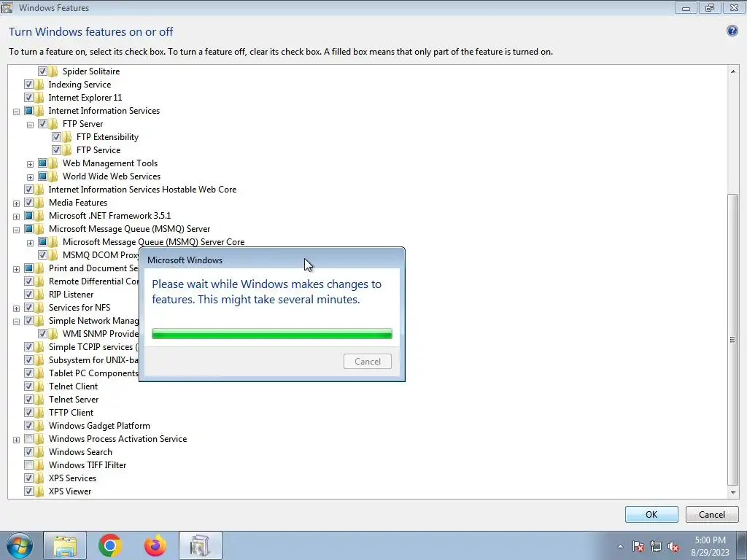Click the Media Features folder icon
The width and height of the screenshot is (747, 560).
click(x=39, y=203)
